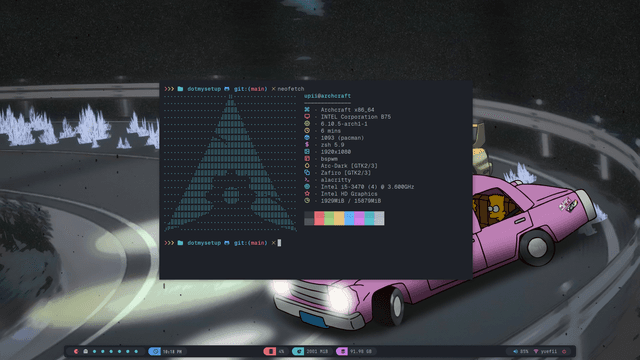Click the packages icon beside 1093 (pacman)
The width and height of the screenshot is (640, 360).
[307, 138]
